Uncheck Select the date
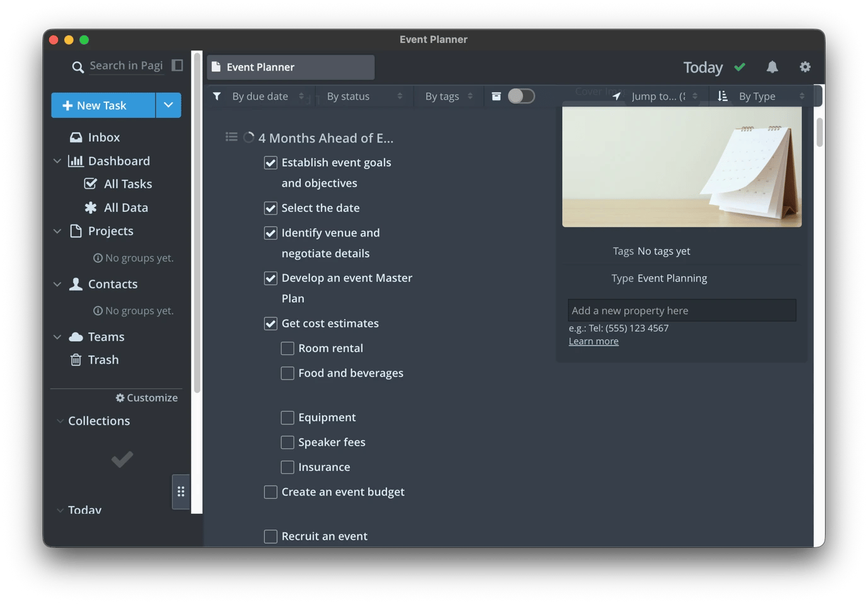 (270, 208)
